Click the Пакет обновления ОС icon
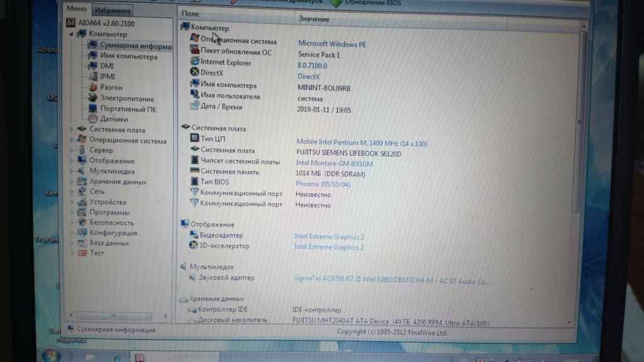The image size is (644, 362). (194, 50)
